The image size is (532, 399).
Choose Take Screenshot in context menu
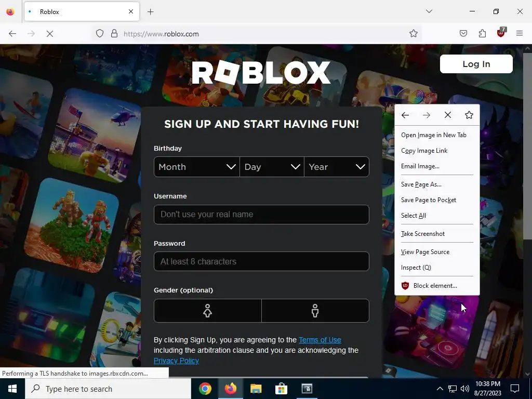click(x=437, y=234)
